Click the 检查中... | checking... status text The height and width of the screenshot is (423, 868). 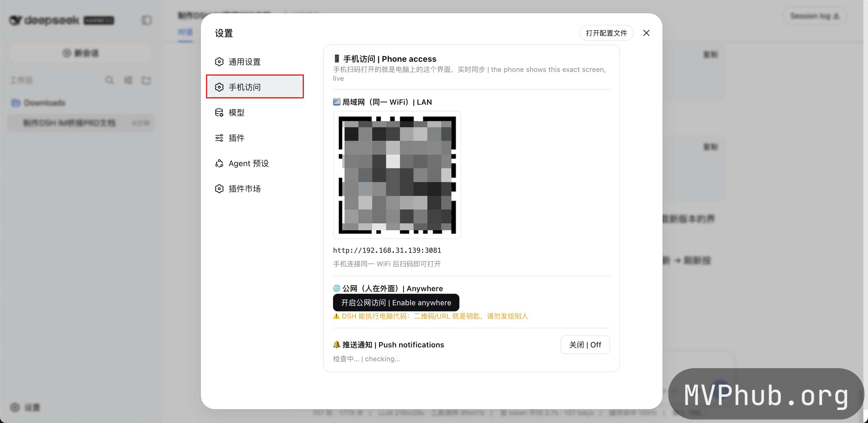click(x=366, y=359)
